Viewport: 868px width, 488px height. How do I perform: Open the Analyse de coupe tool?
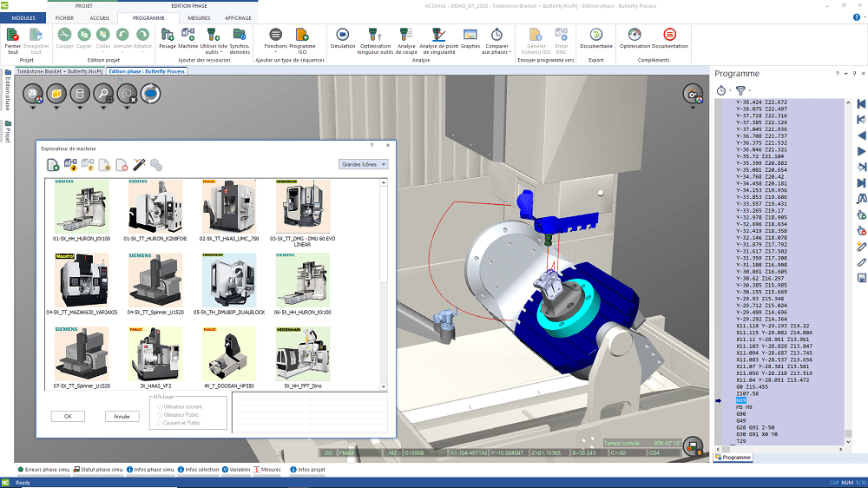(406, 34)
